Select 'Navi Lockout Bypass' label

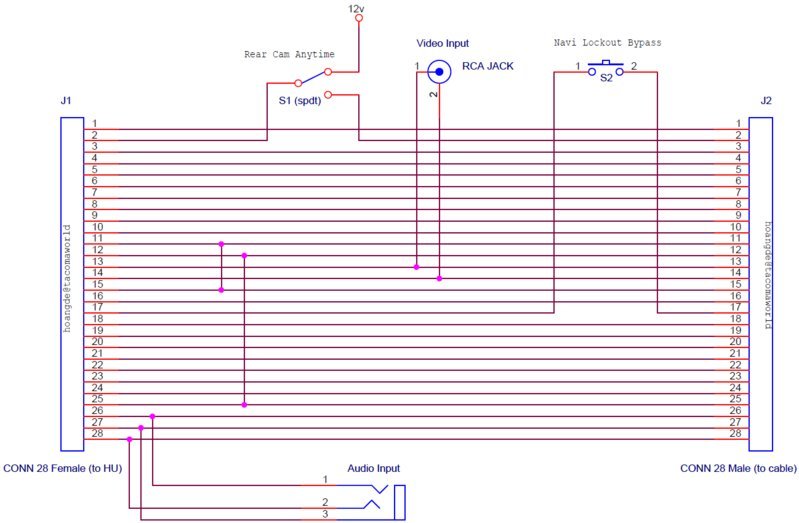click(x=607, y=43)
